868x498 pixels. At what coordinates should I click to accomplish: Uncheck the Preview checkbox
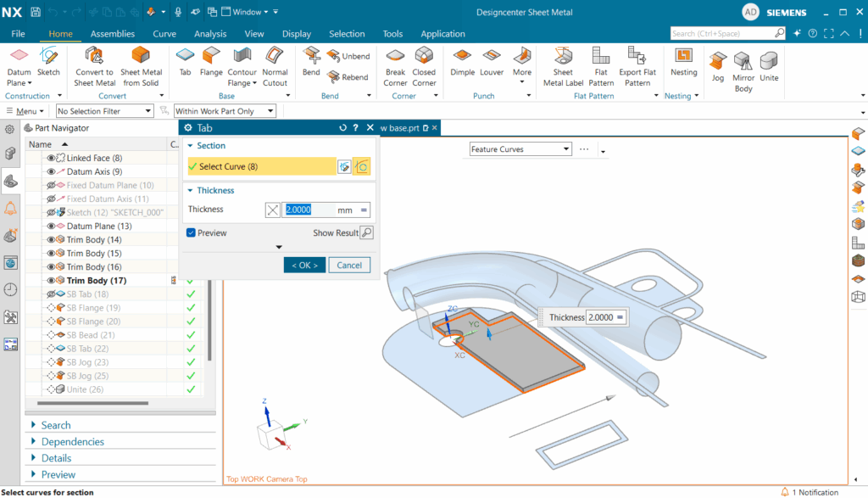pyautogui.click(x=192, y=232)
